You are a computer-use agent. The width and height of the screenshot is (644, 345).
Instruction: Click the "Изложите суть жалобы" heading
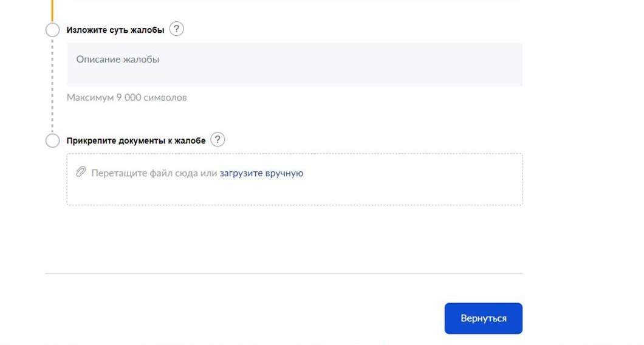pos(115,30)
